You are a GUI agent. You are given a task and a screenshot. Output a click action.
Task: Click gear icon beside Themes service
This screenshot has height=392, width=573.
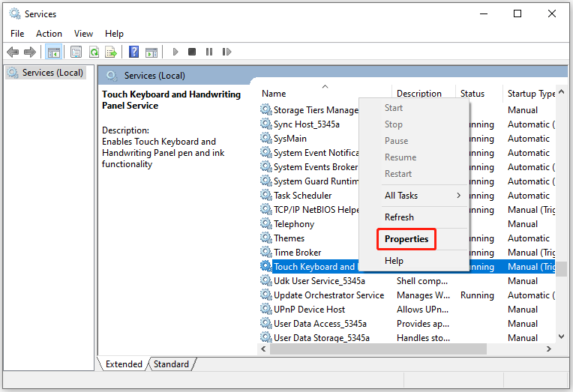tap(266, 238)
